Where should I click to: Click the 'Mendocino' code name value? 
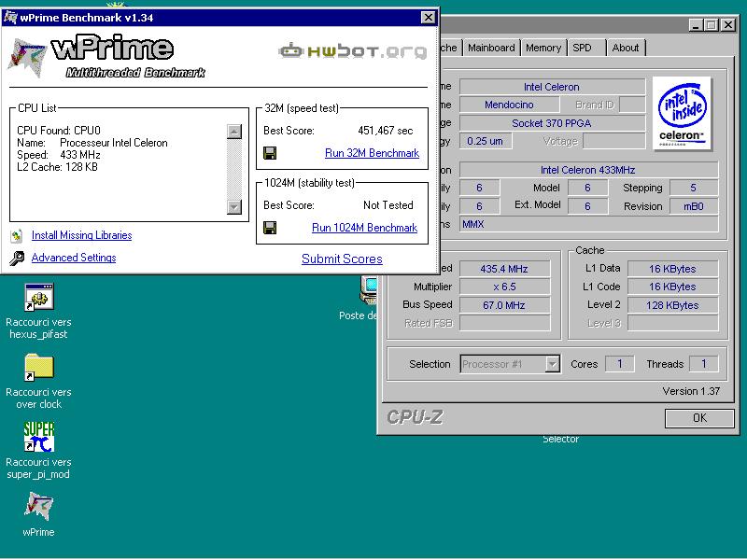click(x=509, y=105)
